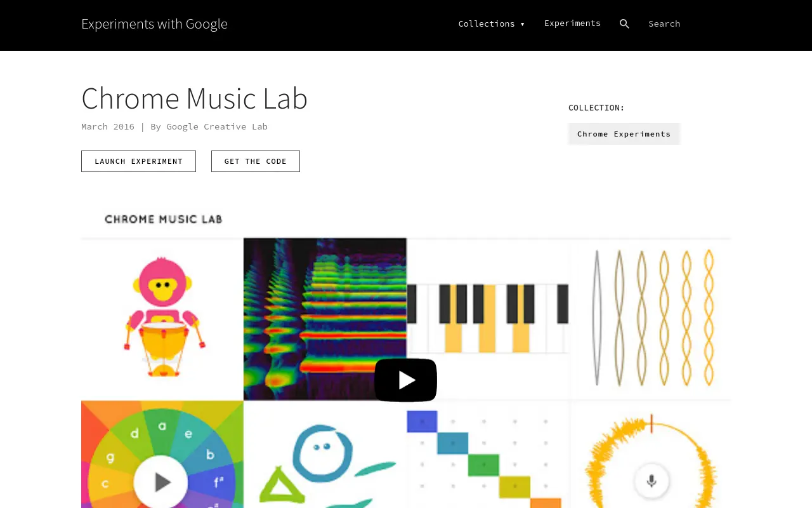
Task: Click the play icon in the chord wheel
Action: (x=161, y=482)
